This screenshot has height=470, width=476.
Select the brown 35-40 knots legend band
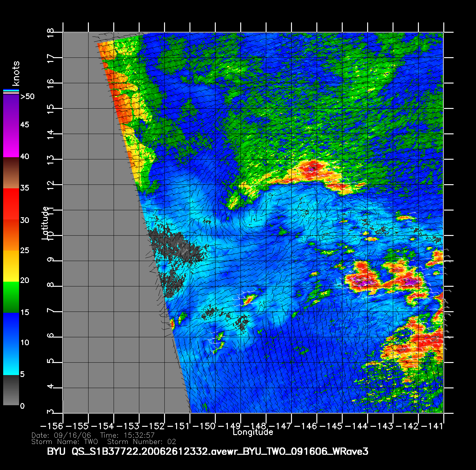(x=11, y=173)
